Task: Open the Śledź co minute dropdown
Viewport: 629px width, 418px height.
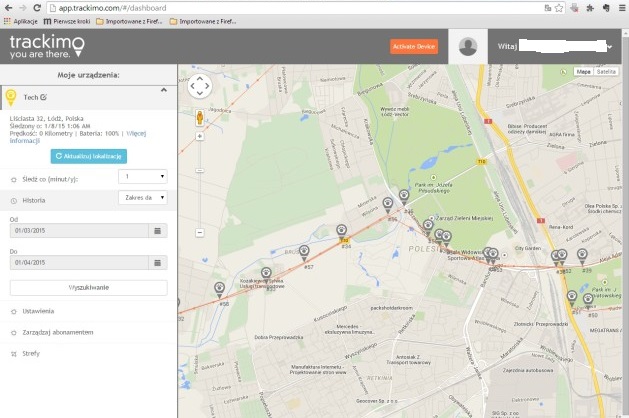Action: (142, 177)
